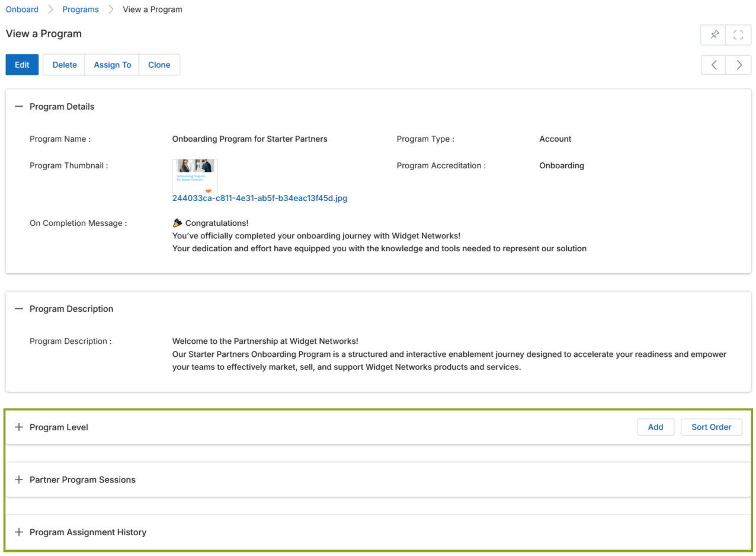Navigate to the Programs breadcrumb

click(81, 9)
